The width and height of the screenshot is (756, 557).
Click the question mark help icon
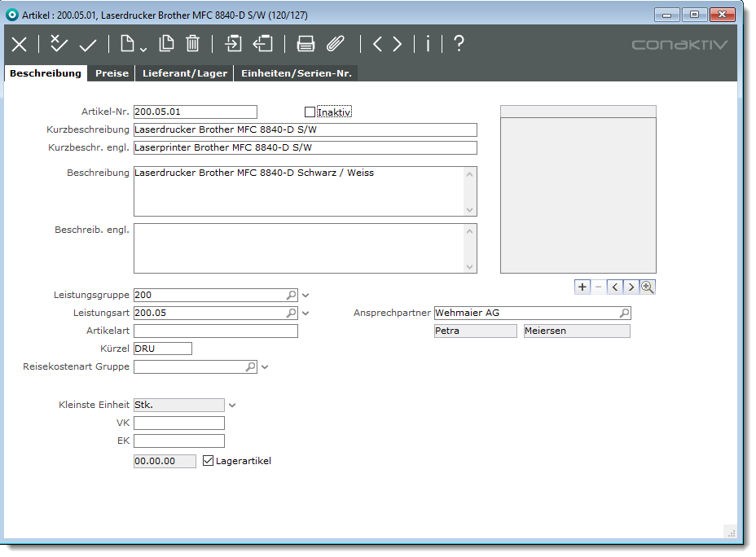(x=459, y=44)
